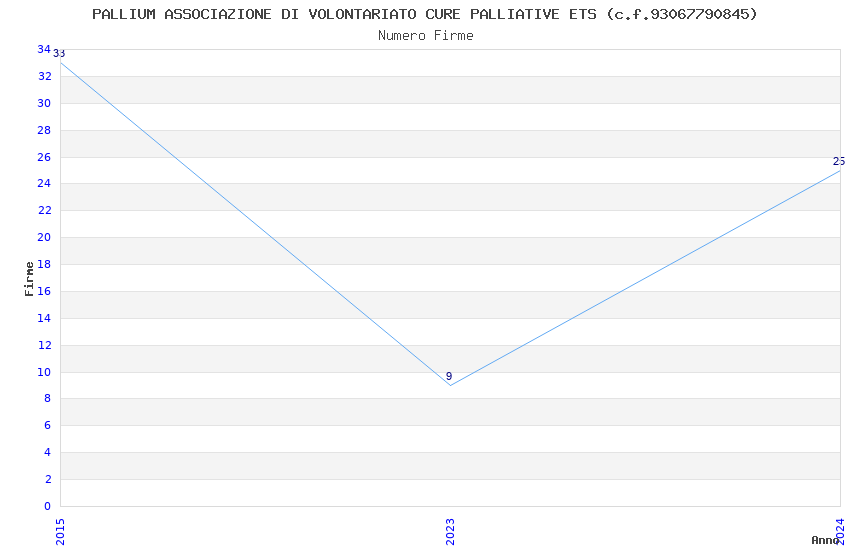The image size is (850, 550).
Task: Click y-axis tick value 12
Action: [x=44, y=345]
